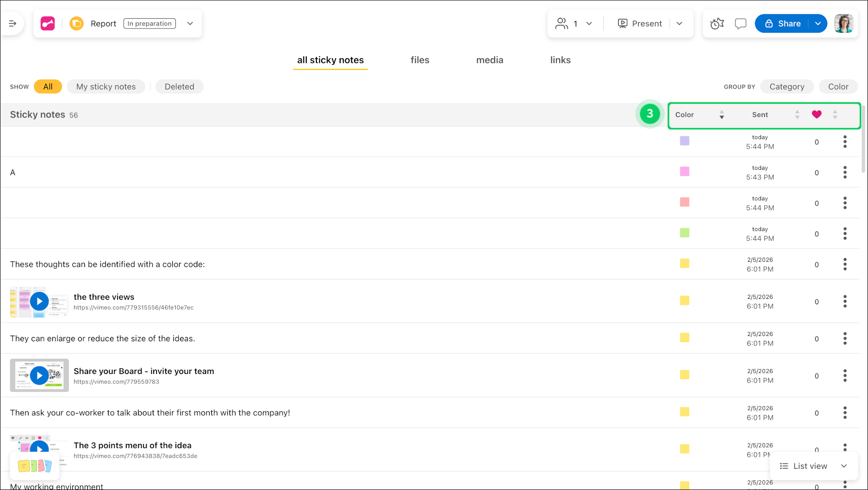Click the pink app logo icon

click(x=48, y=24)
